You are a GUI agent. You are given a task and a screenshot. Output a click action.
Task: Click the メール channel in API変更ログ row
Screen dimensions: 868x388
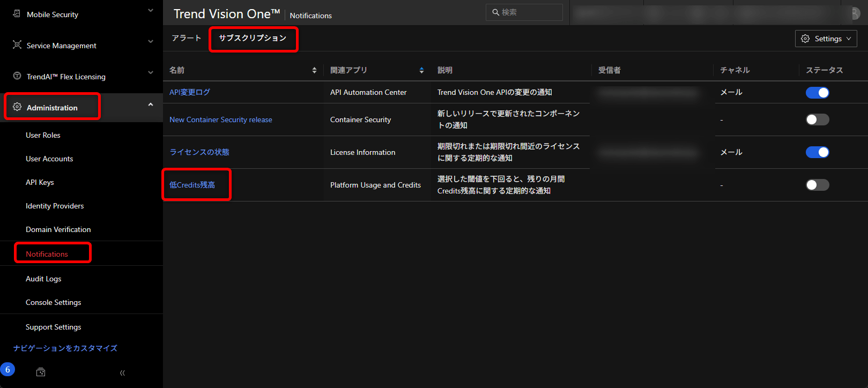click(731, 92)
